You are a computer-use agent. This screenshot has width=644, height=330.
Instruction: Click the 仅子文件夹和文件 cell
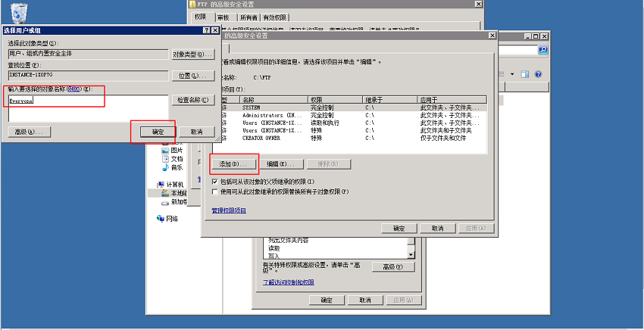click(443, 139)
